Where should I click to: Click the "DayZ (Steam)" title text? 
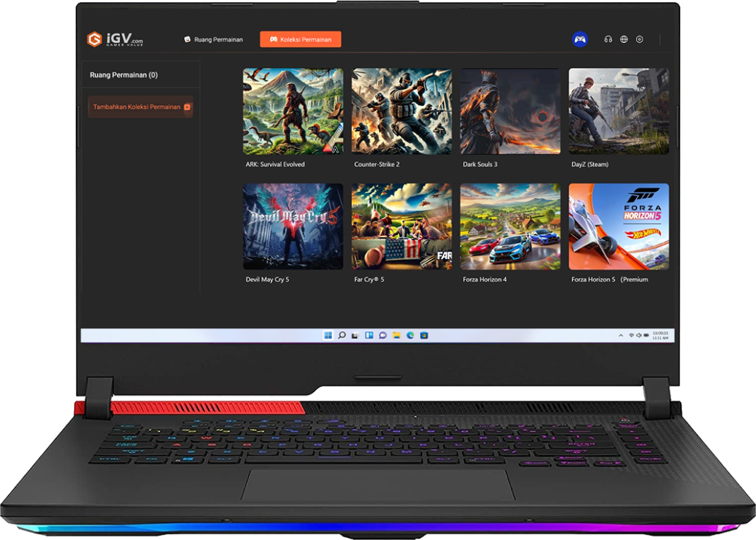tap(590, 165)
